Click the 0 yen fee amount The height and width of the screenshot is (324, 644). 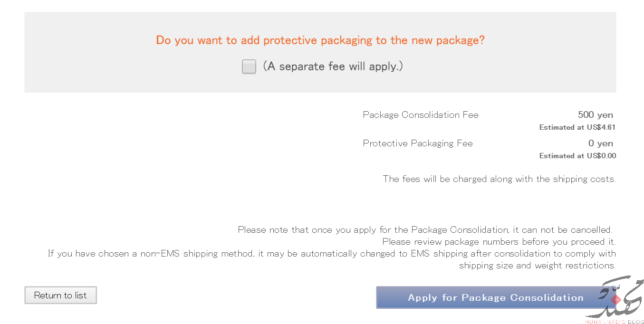600,143
